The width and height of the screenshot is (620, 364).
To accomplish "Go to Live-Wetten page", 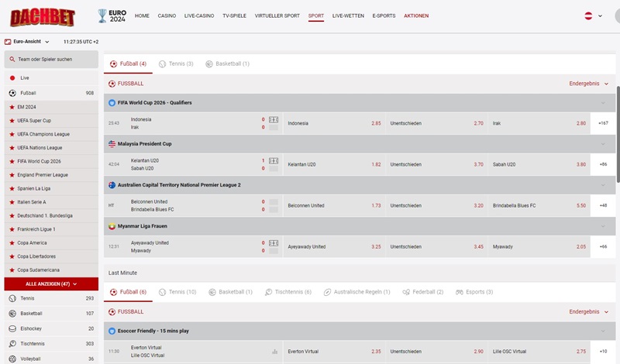I will coord(348,15).
